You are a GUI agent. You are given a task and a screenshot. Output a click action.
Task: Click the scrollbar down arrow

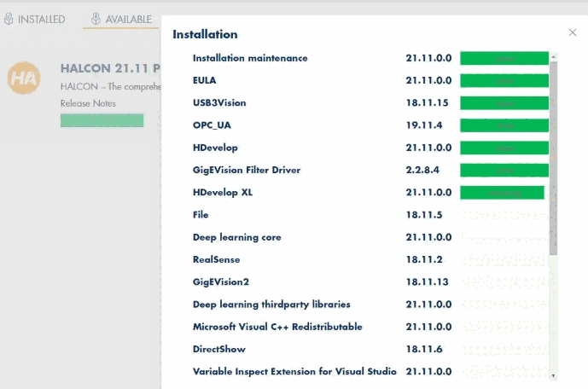tap(553, 376)
